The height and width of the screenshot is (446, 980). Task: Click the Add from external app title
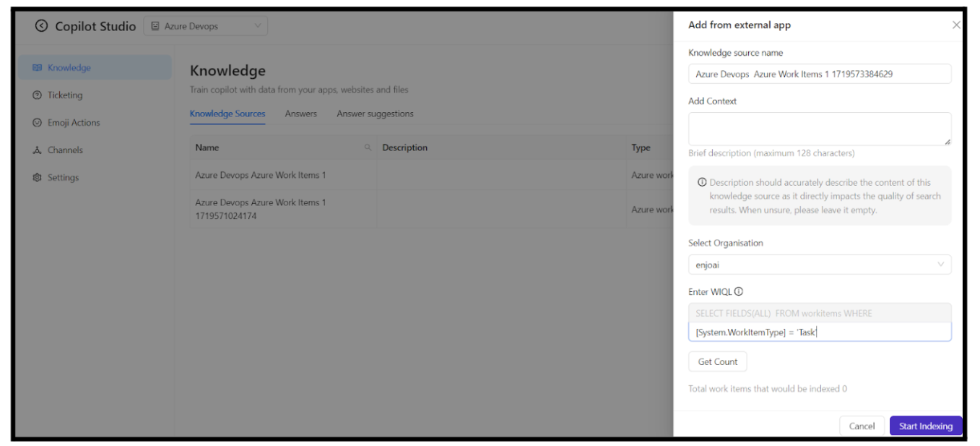[x=740, y=25]
